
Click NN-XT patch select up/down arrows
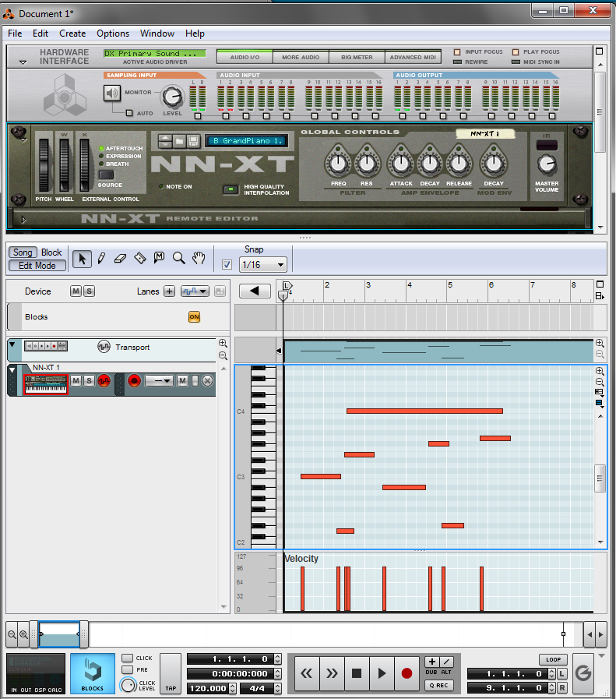click(165, 141)
